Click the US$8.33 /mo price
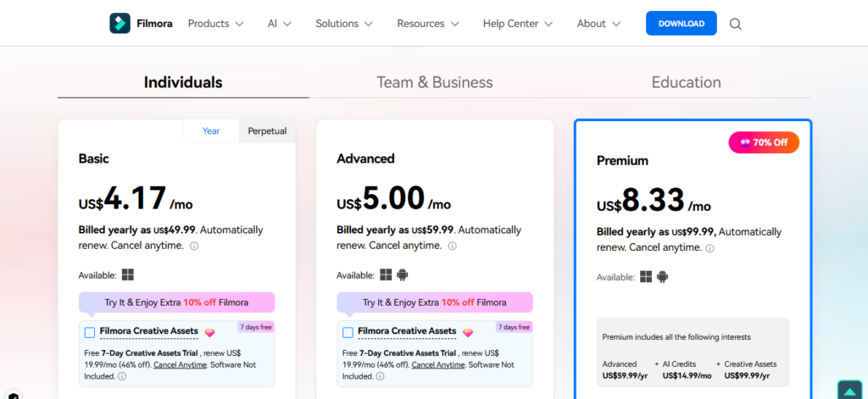Image resolution: width=868 pixels, height=399 pixels. pyautogui.click(x=654, y=202)
